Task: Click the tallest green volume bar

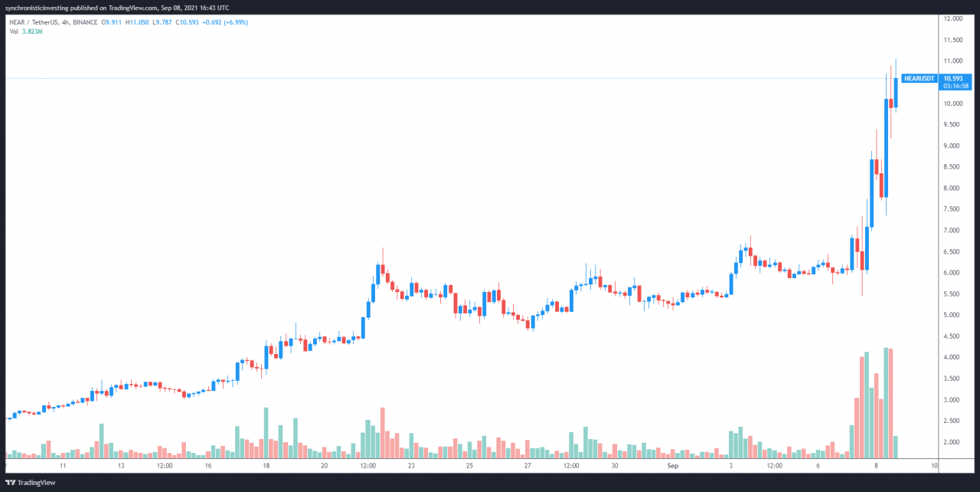Action: [x=885, y=392]
